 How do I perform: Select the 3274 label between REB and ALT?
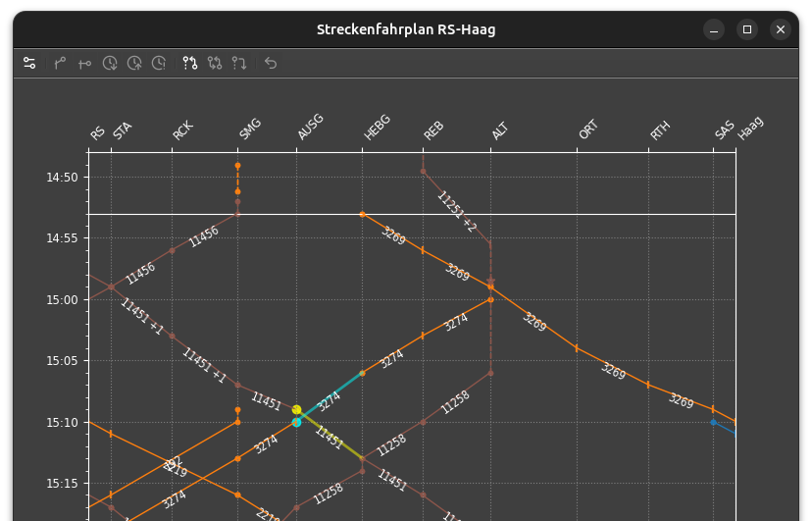456,322
